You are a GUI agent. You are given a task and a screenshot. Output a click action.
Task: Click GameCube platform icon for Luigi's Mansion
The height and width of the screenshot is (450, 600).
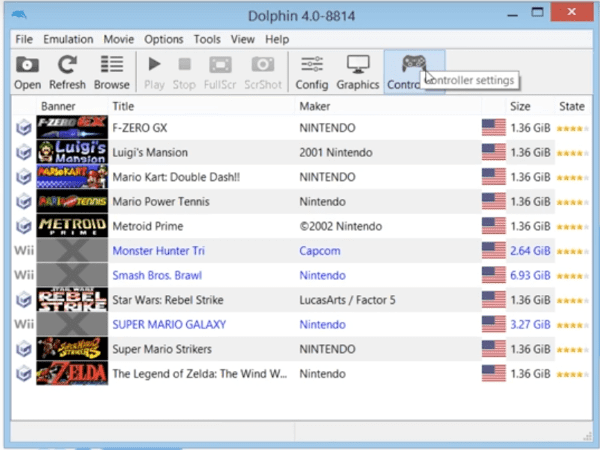pyautogui.click(x=24, y=152)
